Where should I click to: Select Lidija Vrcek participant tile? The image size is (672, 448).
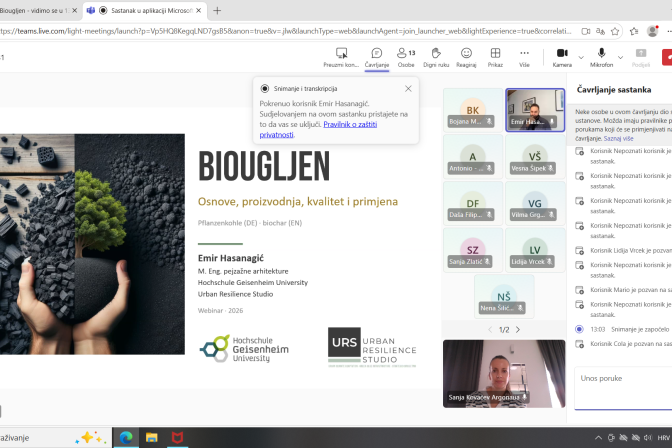pyautogui.click(x=535, y=250)
